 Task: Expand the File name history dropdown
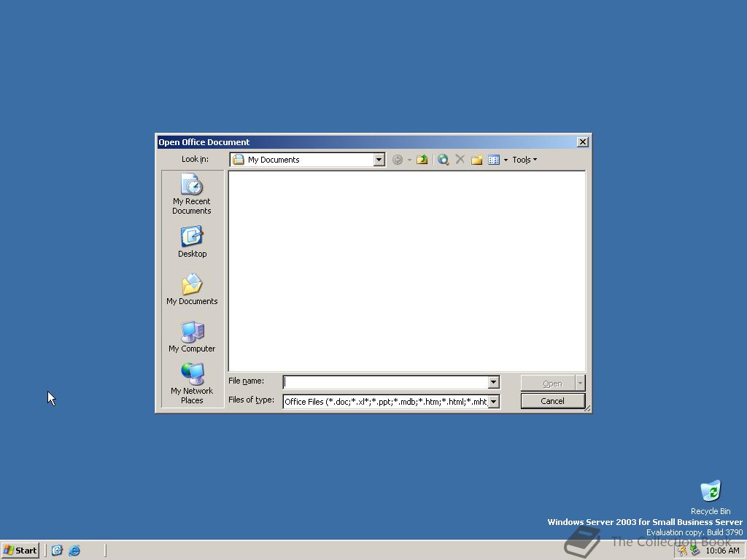click(x=494, y=382)
